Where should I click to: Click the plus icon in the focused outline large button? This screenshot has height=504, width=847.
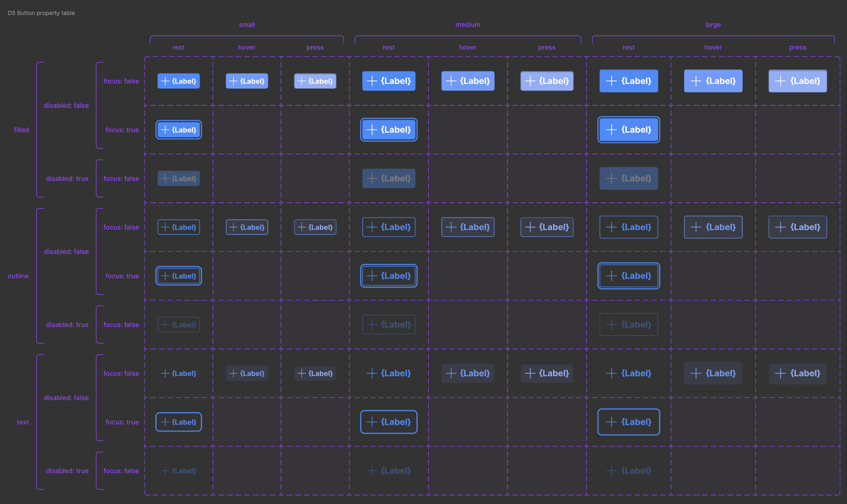pyautogui.click(x=611, y=276)
